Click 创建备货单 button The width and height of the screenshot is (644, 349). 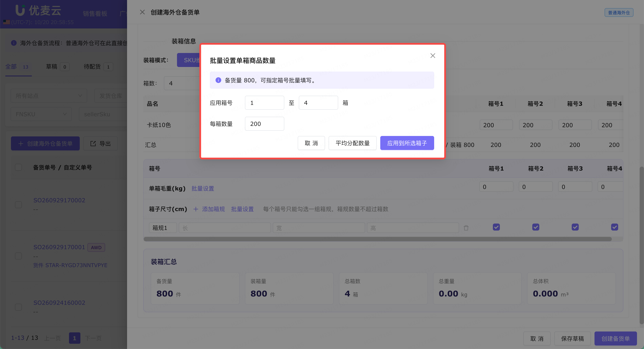[x=616, y=338]
